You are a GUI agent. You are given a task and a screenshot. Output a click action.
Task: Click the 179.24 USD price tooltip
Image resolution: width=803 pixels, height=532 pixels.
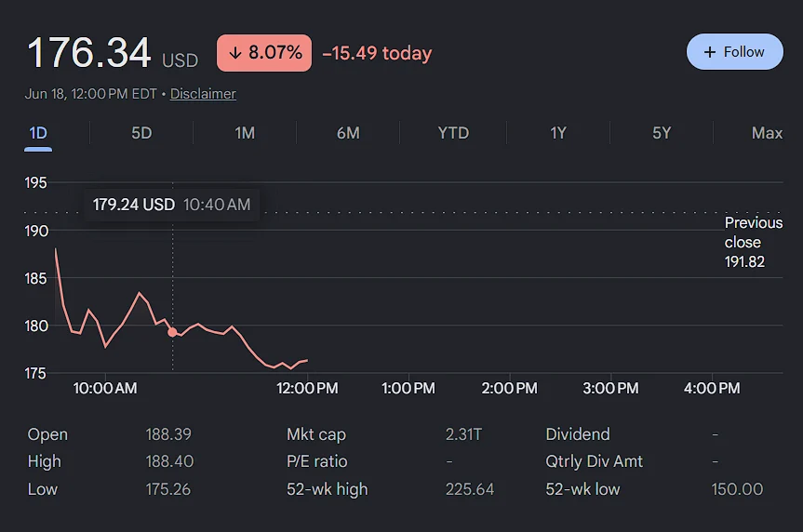coord(171,205)
